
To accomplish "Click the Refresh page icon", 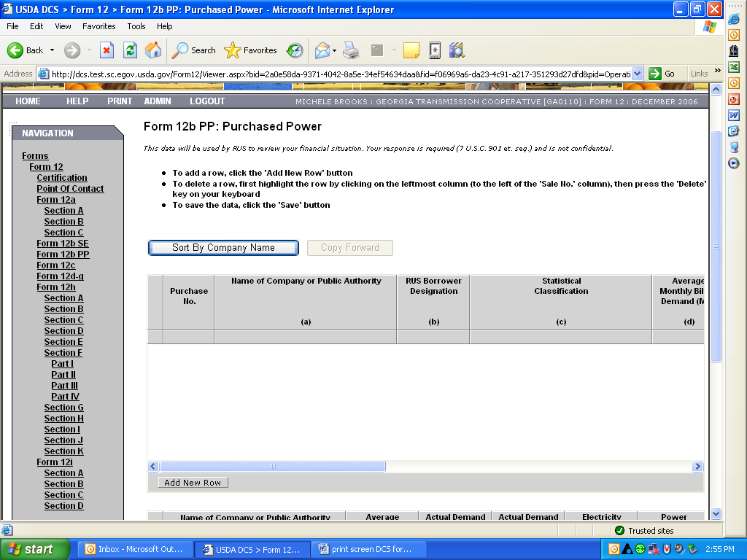I will coord(130,50).
